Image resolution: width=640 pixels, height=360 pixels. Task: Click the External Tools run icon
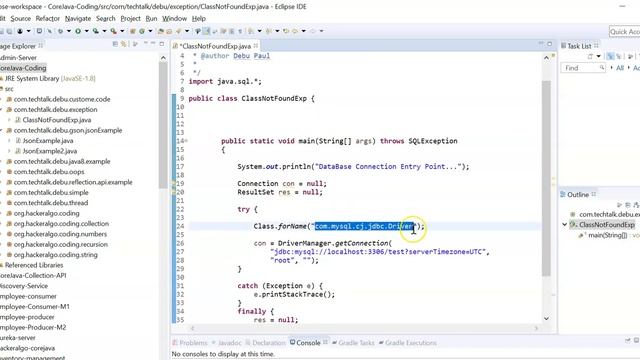pyautogui.click(x=113, y=31)
